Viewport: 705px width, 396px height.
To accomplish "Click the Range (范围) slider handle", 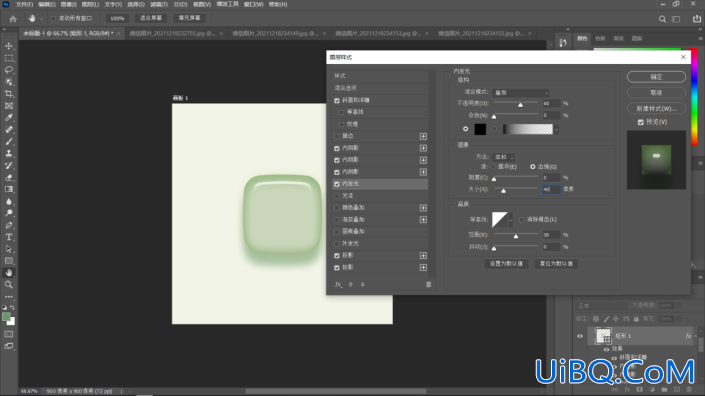I will [x=516, y=236].
